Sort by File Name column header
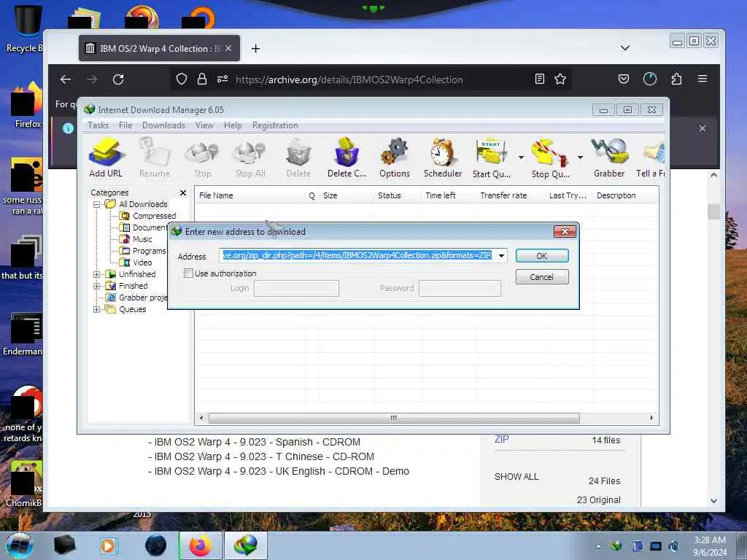 coord(250,195)
